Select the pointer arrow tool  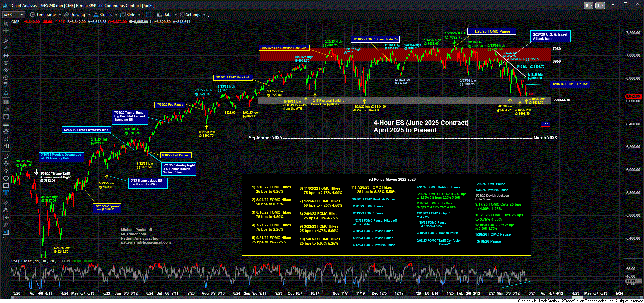point(6,24)
